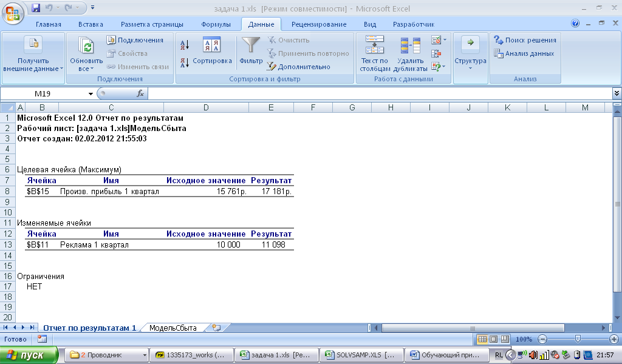
Task: Go to last sheet navigation arrow
Action: click(32, 328)
